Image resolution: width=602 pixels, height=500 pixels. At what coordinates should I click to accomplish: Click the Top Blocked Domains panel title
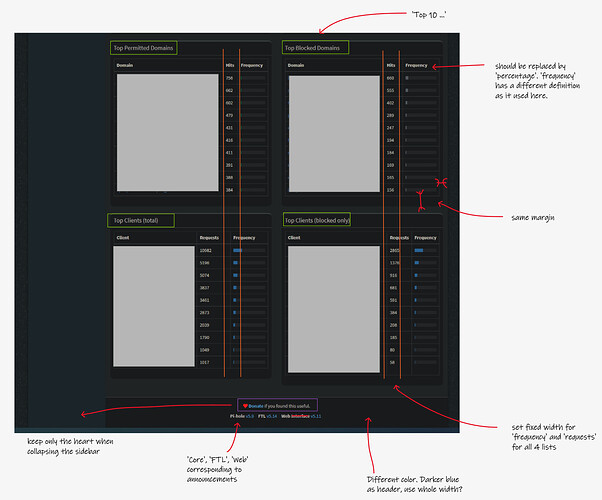313,47
